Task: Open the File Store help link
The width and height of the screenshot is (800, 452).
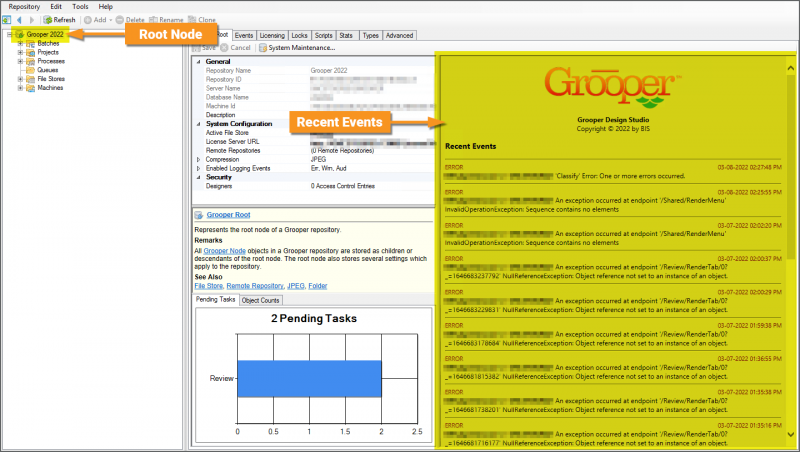Action: point(209,286)
